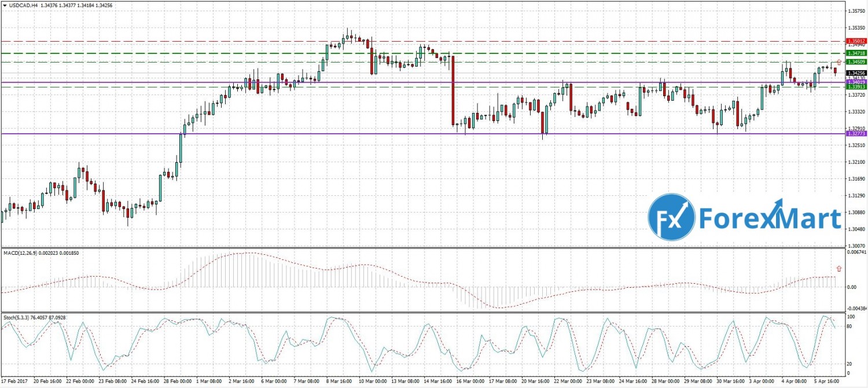
Task: Open the dropdown triangle beside USDCAD,H4
Action: (3, 6)
